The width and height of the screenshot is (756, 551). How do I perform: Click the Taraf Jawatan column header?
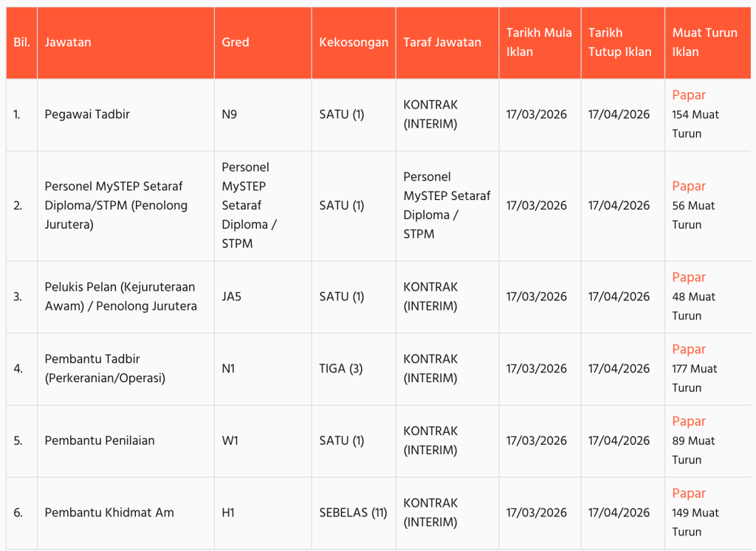[x=442, y=42]
